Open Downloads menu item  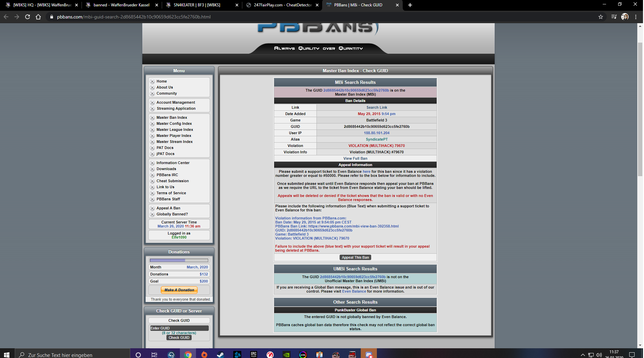click(166, 169)
